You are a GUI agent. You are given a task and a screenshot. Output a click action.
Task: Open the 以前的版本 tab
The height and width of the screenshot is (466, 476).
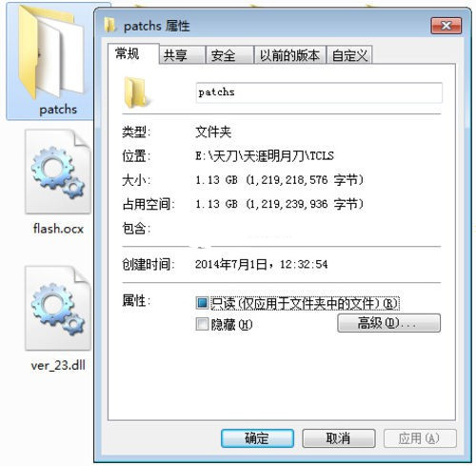[x=290, y=55]
